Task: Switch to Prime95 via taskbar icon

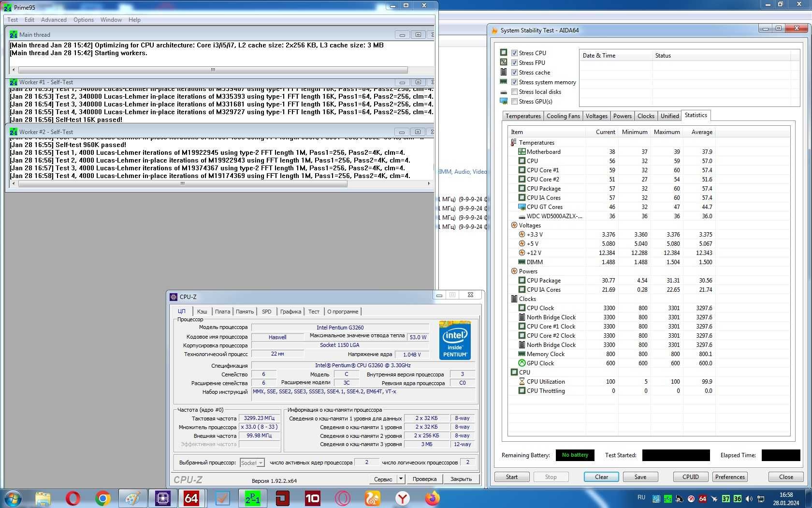Action: coord(252,498)
